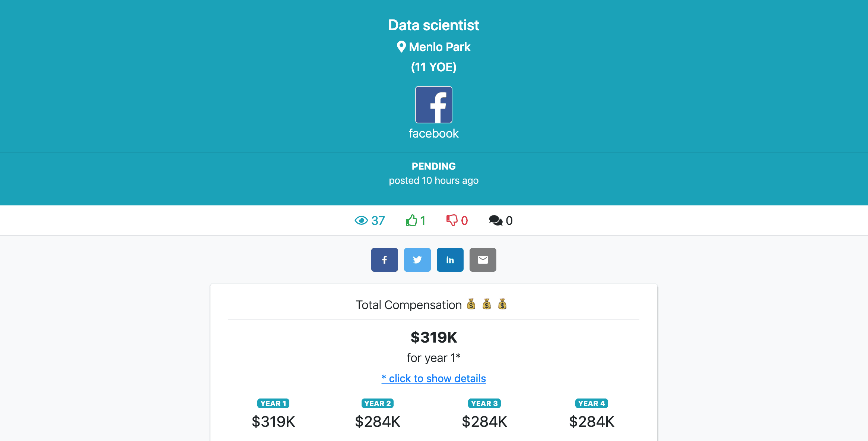Share this offer on Facebook
This screenshot has width=868, height=441.
[x=384, y=260]
